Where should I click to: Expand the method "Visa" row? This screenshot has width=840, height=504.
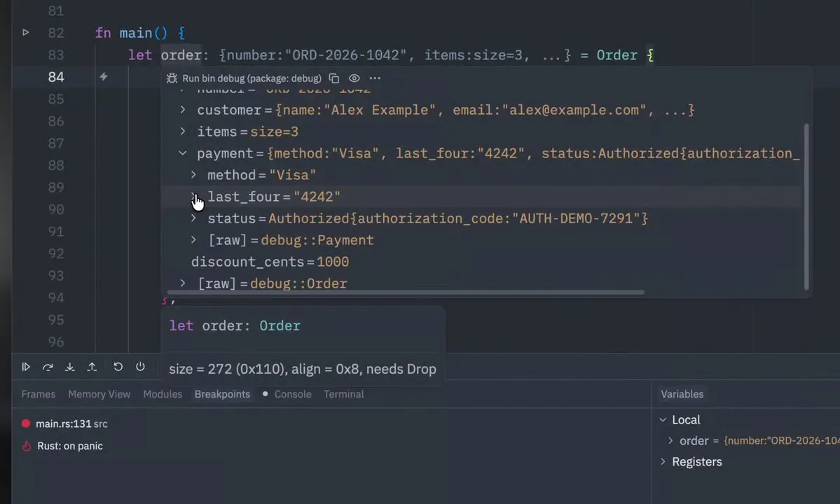coord(193,174)
